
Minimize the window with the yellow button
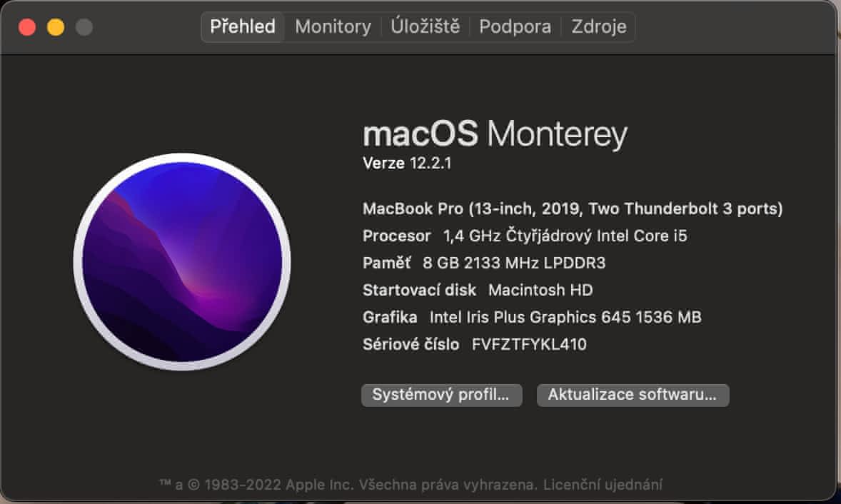[56, 28]
